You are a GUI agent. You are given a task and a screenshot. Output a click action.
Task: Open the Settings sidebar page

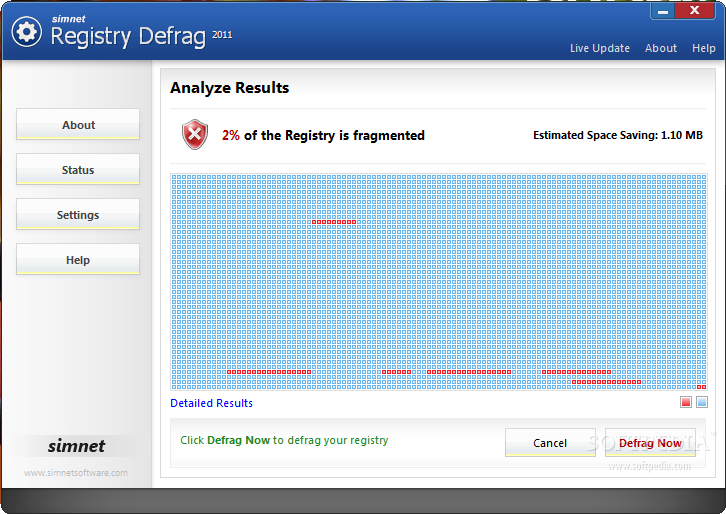pyautogui.click(x=78, y=214)
